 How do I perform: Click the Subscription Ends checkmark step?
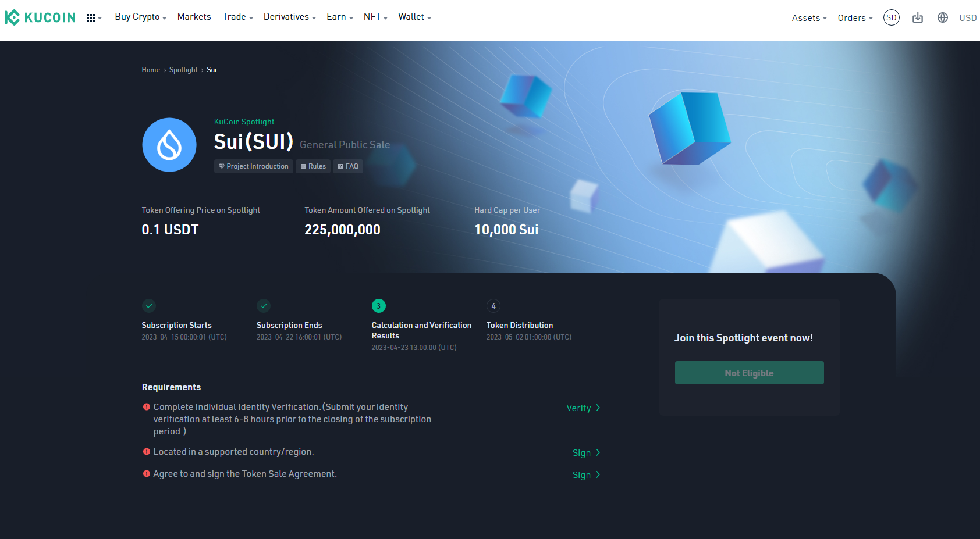coord(264,306)
